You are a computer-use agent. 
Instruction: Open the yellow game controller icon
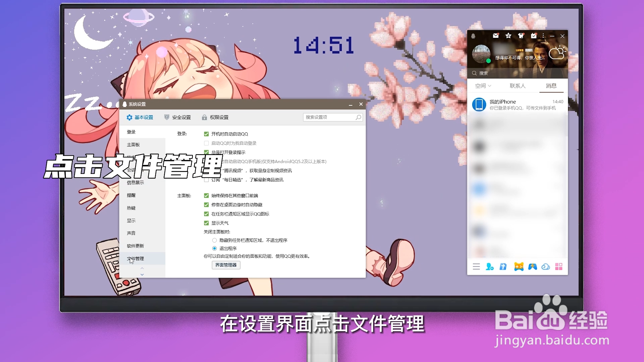[x=519, y=267]
